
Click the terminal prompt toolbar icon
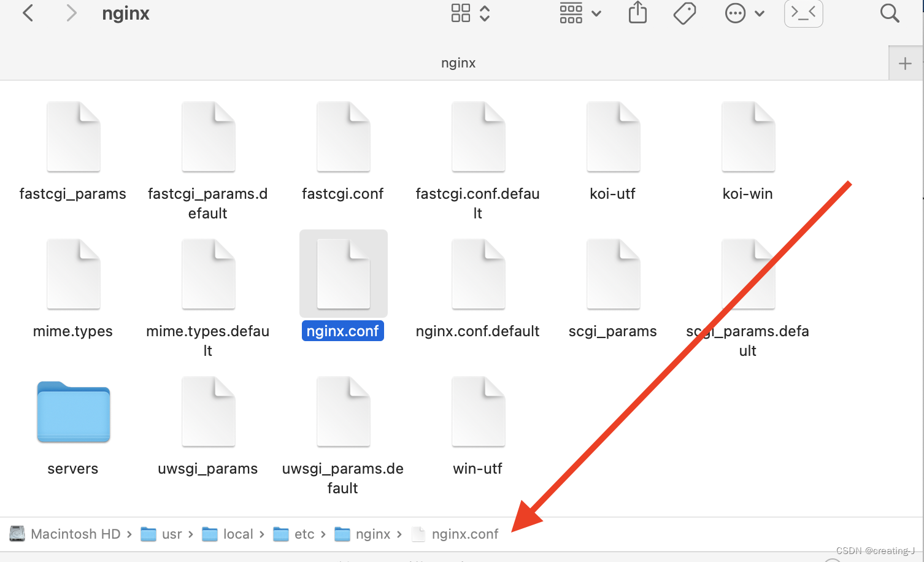coord(804,13)
